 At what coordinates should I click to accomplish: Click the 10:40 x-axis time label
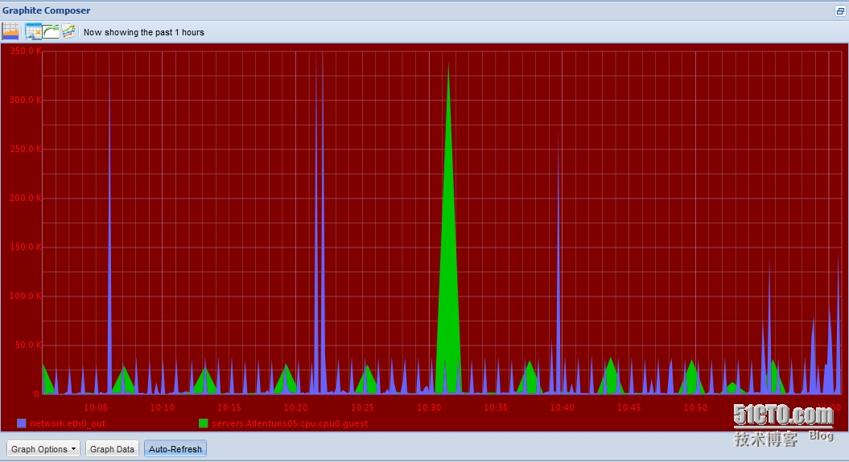(562, 407)
